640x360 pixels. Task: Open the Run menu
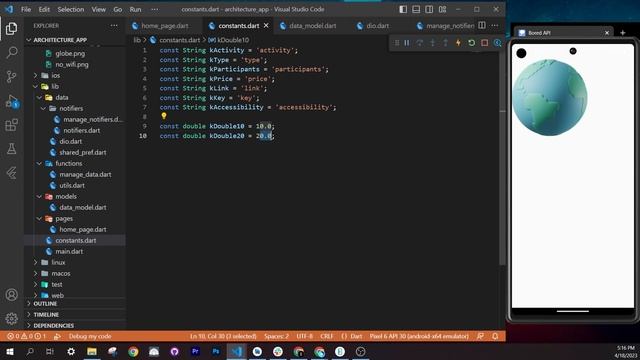135,9
